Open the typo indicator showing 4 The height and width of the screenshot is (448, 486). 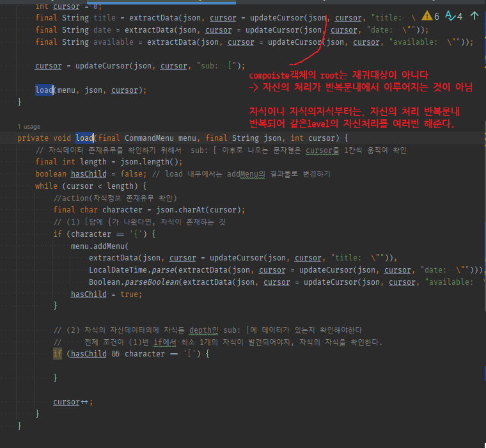[x=453, y=16]
